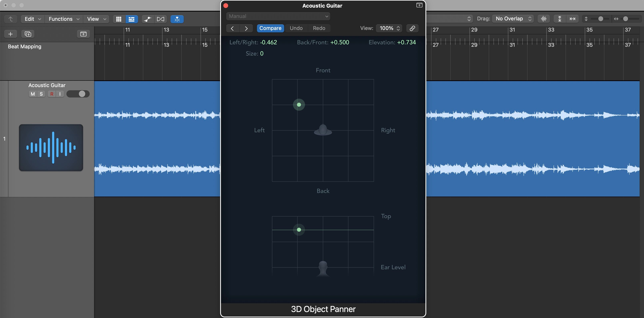The width and height of the screenshot is (644, 318).
Task: Click the Undo button in the panner
Action: (x=296, y=28)
